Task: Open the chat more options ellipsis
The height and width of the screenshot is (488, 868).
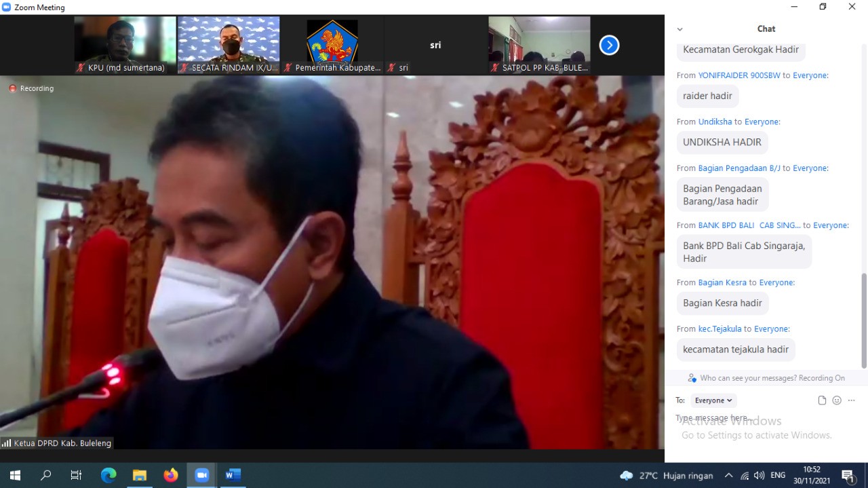Action: pyautogui.click(x=852, y=400)
